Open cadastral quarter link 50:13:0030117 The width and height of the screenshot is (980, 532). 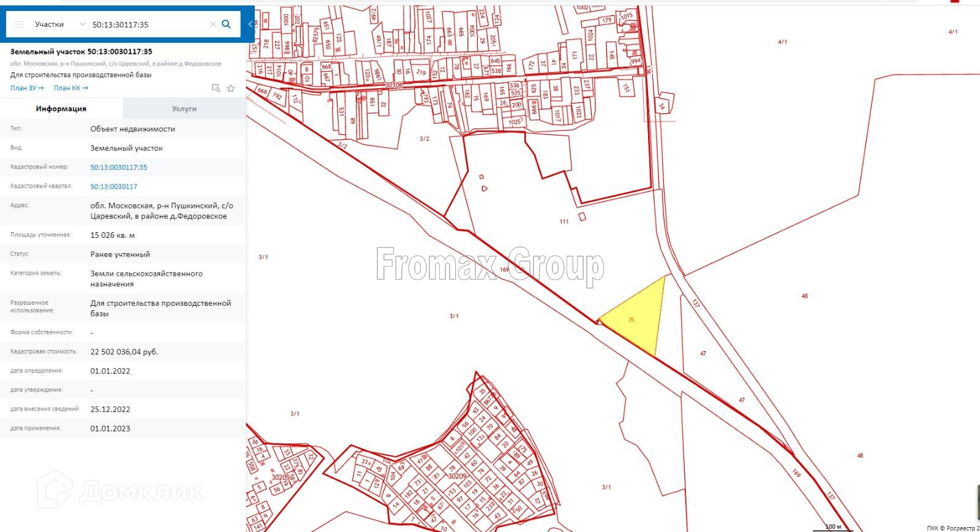coord(114,186)
